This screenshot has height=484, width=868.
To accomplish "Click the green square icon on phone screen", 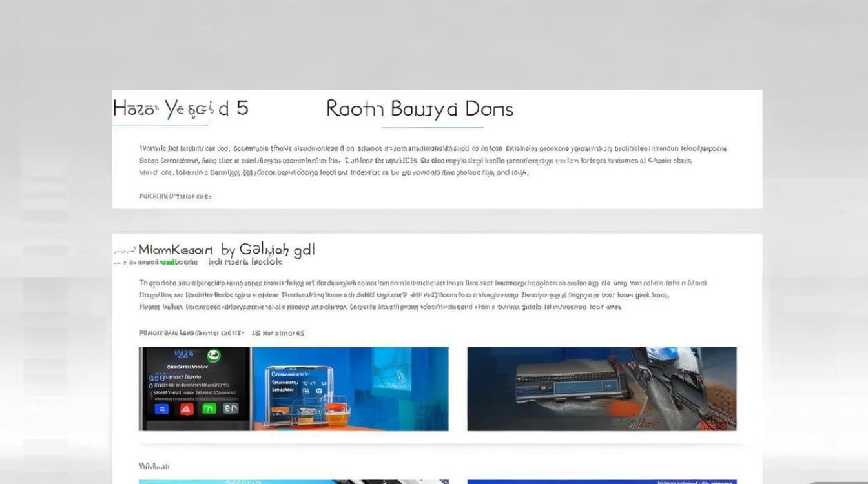I will click(209, 408).
